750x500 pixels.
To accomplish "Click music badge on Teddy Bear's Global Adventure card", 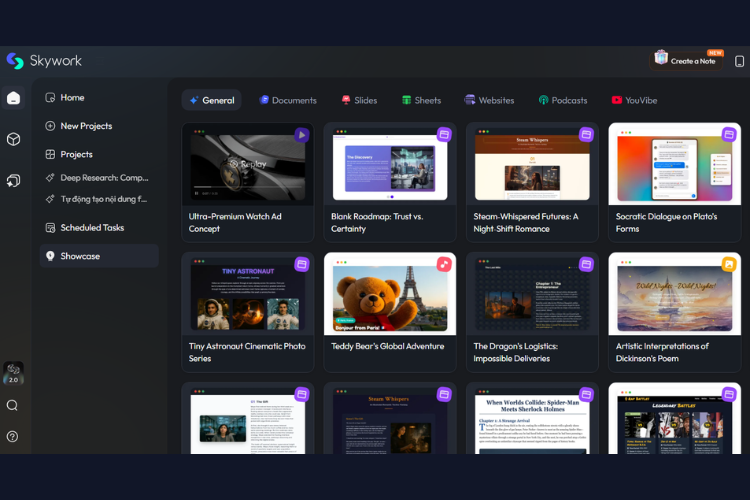I will [444, 264].
